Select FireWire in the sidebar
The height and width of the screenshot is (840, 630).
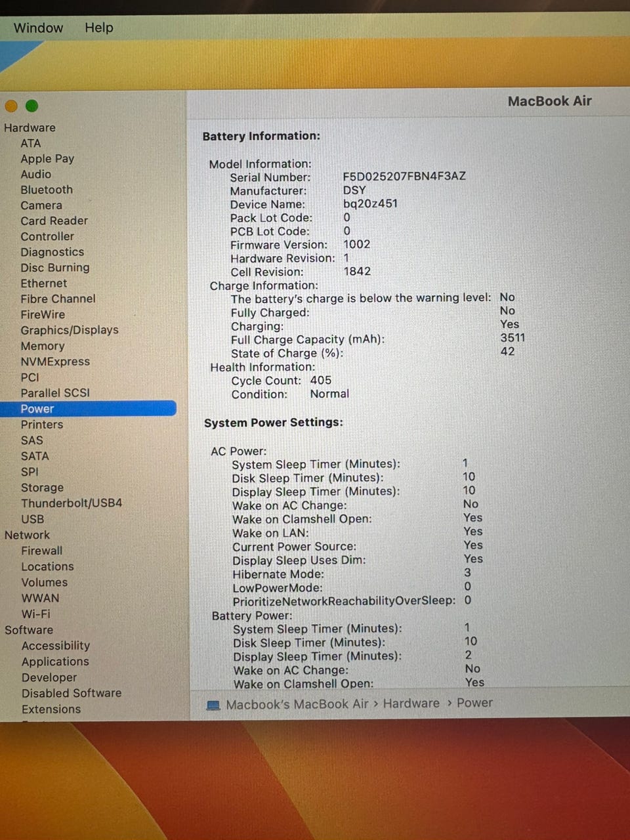tap(43, 314)
